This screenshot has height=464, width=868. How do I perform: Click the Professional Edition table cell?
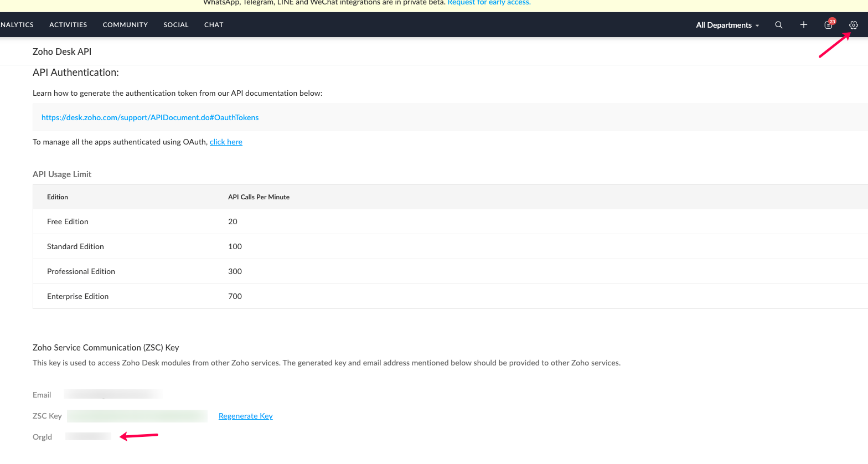(x=81, y=271)
